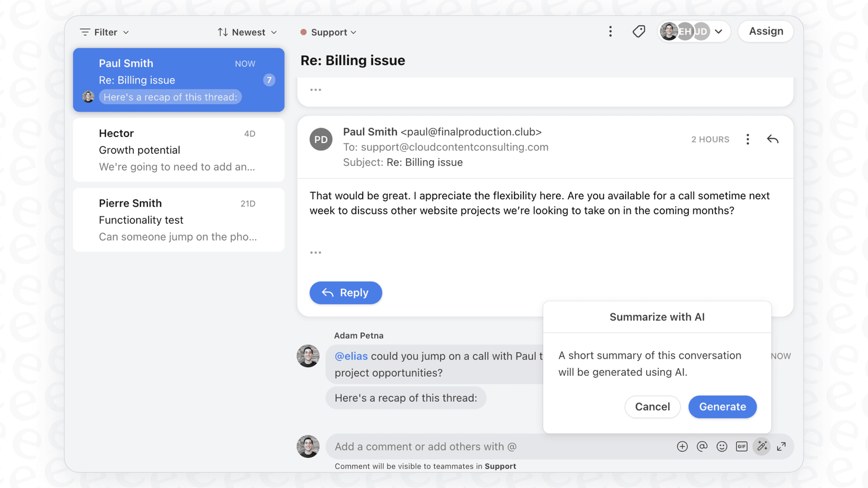Open the Newest sort order dropdown

pyautogui.click(x=246, y=32)
